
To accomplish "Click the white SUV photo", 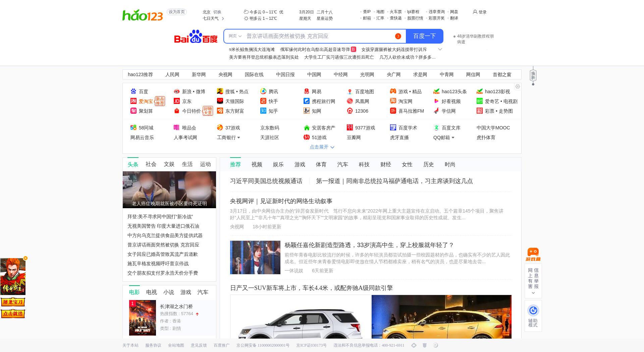I will [x=300, y=317].
